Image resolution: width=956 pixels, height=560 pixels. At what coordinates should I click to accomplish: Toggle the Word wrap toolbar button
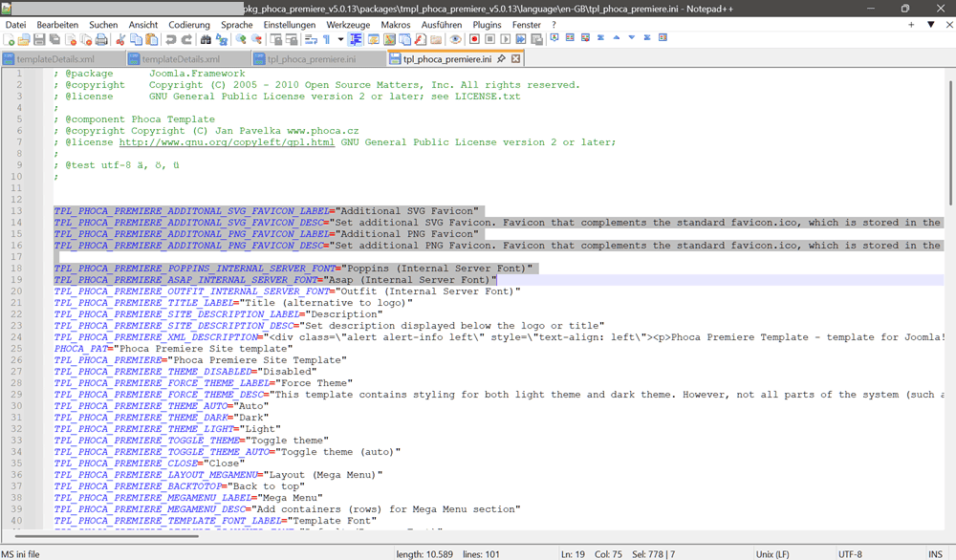click(311, 40)
